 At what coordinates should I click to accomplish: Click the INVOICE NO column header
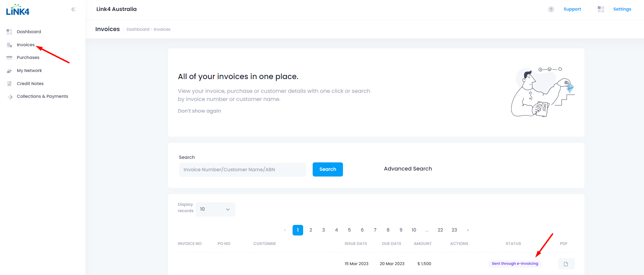190,244
